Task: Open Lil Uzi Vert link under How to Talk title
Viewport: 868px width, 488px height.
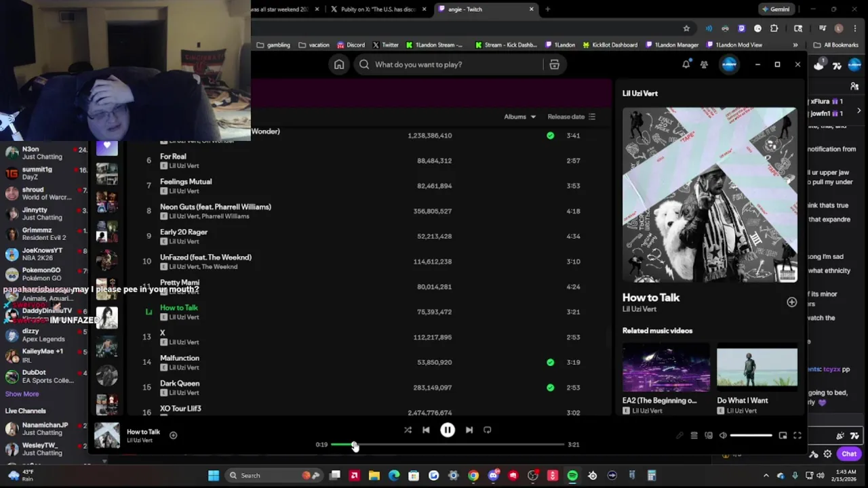Action: point(639,309)
